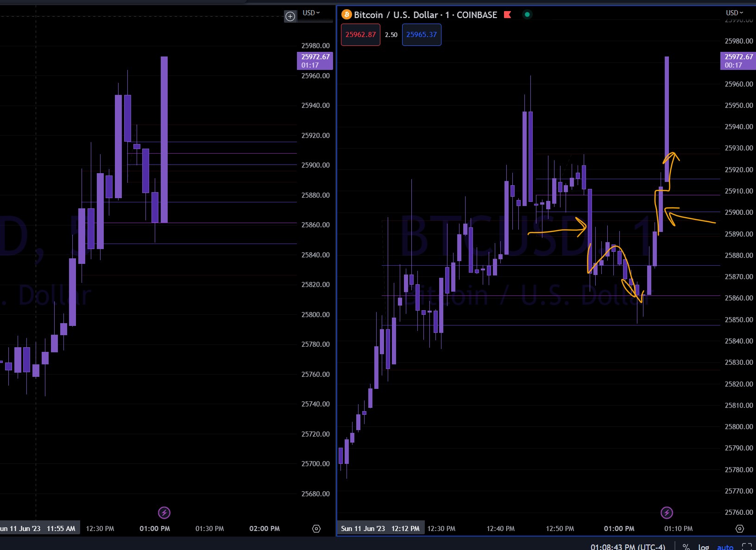Toggle the auto scale option
756x550 pixels.
point(725,547)
